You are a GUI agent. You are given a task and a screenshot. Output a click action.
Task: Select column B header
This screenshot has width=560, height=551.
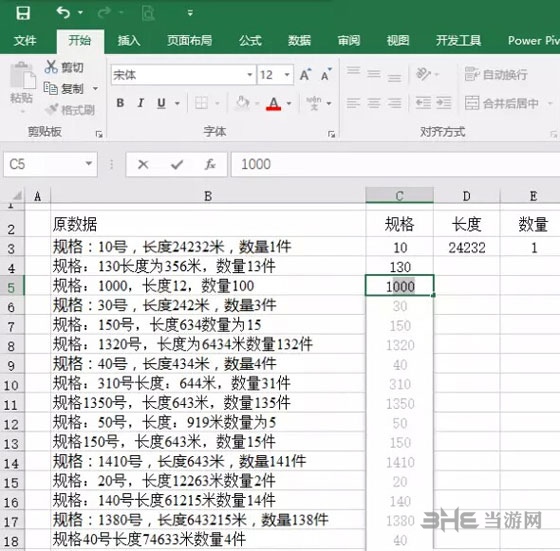[208, 196]
